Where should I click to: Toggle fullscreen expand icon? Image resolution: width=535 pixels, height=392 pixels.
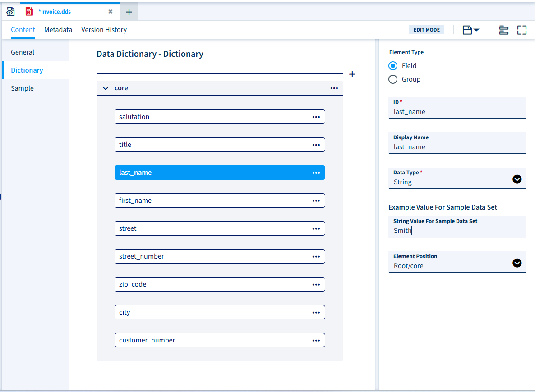522,30
